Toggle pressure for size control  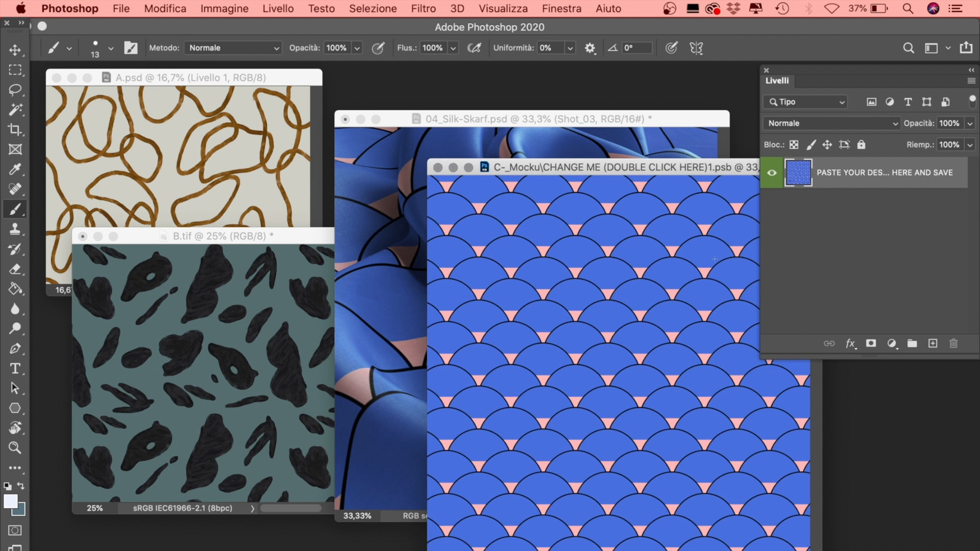pos(671,48)
